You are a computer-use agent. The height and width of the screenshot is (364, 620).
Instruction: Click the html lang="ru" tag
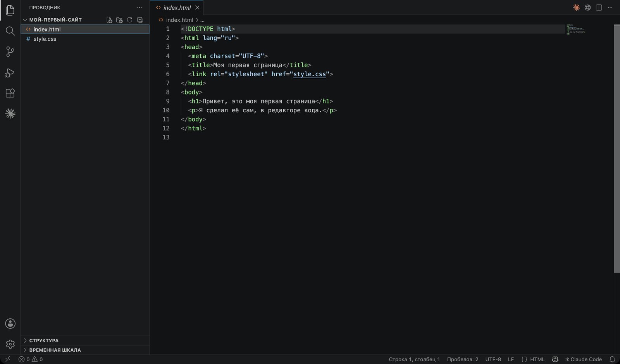210,38
